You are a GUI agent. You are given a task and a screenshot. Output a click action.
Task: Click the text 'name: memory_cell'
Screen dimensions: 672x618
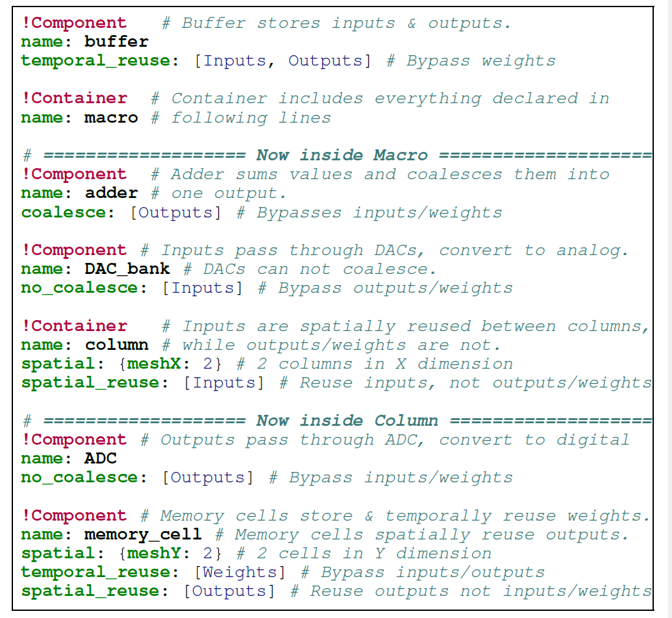click(112, 534)
